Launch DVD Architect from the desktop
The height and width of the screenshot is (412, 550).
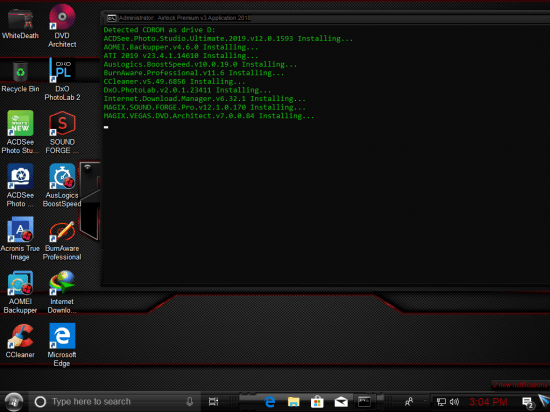[x=62, y=26]
